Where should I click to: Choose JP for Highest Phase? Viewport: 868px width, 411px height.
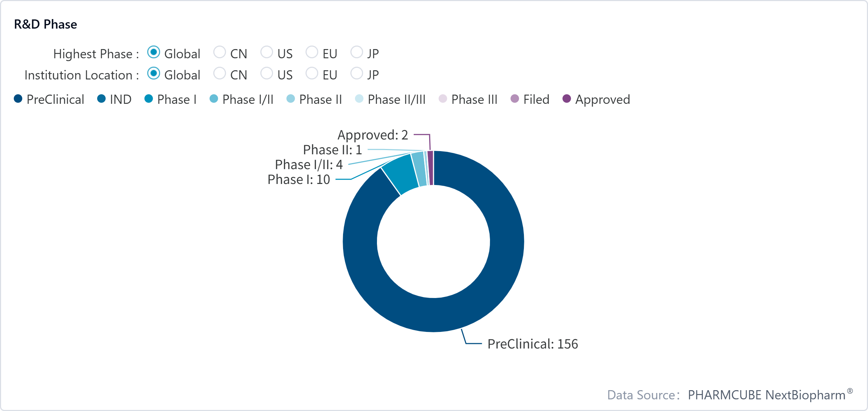click(x=356, y=52)
